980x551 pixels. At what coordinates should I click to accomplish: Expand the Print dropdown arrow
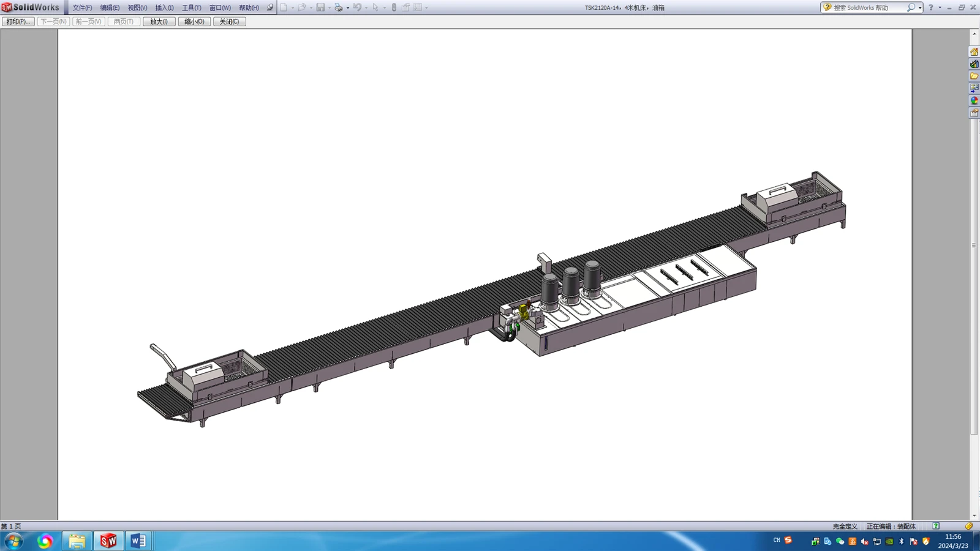(x=348, y=8)
